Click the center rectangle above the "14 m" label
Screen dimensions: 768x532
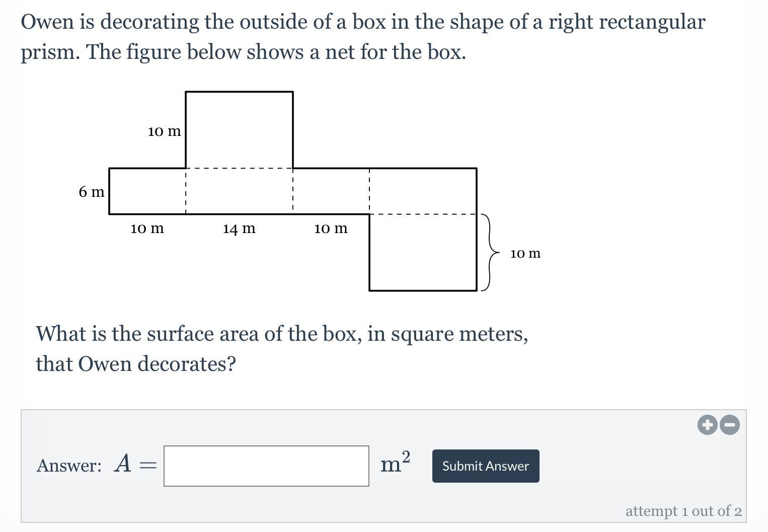pos(239,191)
